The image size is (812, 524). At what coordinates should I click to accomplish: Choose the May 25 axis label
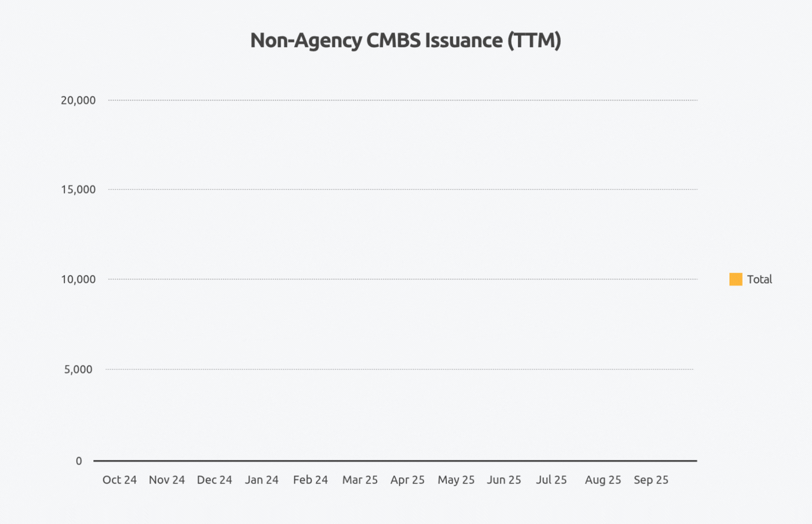456,480
